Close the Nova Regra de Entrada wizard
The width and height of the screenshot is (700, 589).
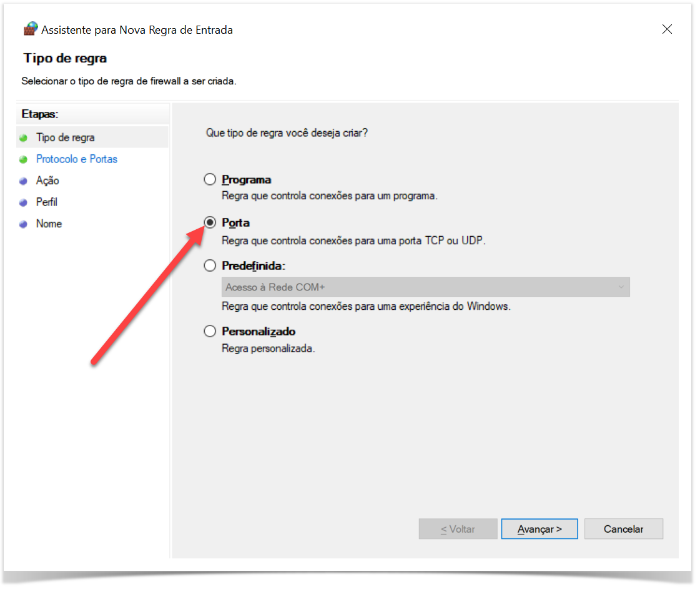(667, 29)
